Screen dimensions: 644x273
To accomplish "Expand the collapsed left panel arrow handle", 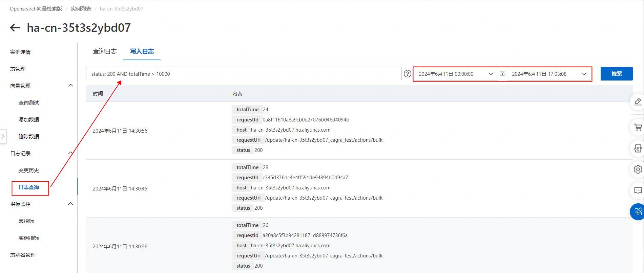I will tap(3, 136).
